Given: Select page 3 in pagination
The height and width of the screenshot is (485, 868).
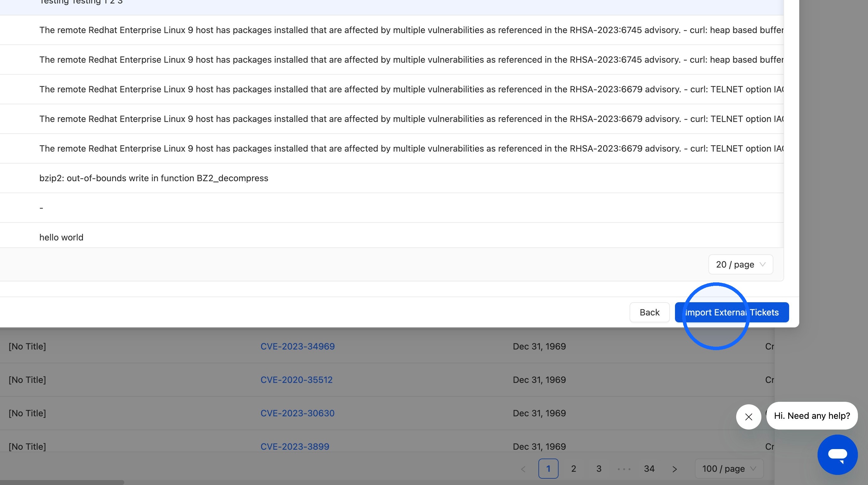Looking at the screenshot, I should (x=599, y=469).
